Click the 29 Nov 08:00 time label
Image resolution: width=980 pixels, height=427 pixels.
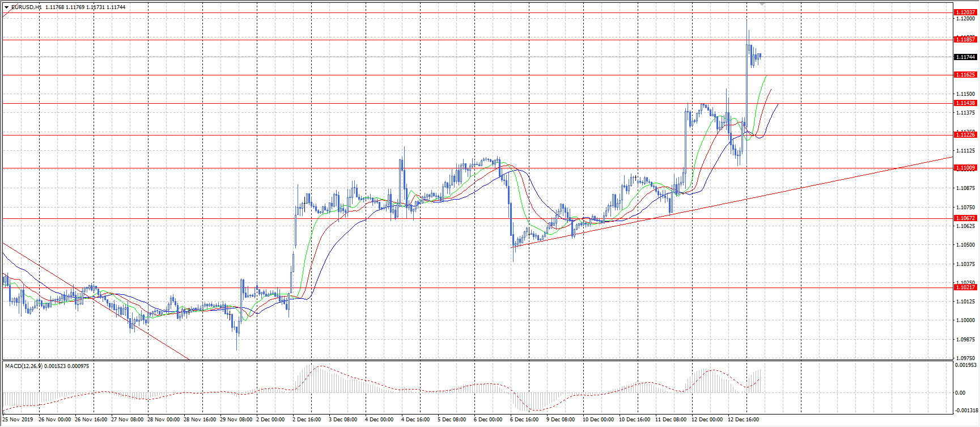click(x=236, y=420)
